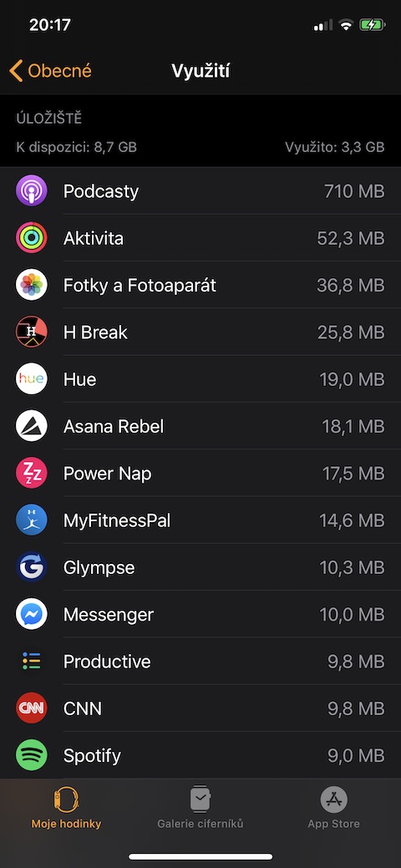Go back to Obecné
Image resolution: width=401 pixels, height=868 pixels.
pyautogui.click(x=50, y=71)
